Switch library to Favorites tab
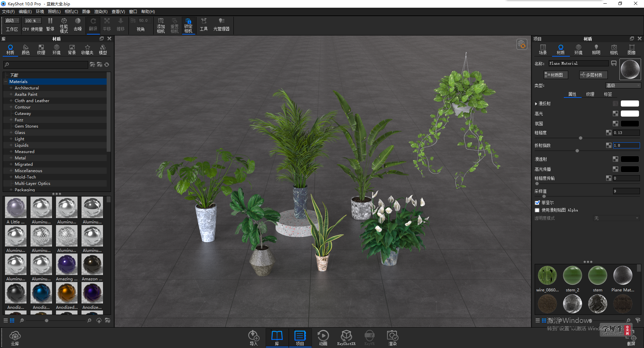This screenshot has height=348, width=644. point(87,50)
